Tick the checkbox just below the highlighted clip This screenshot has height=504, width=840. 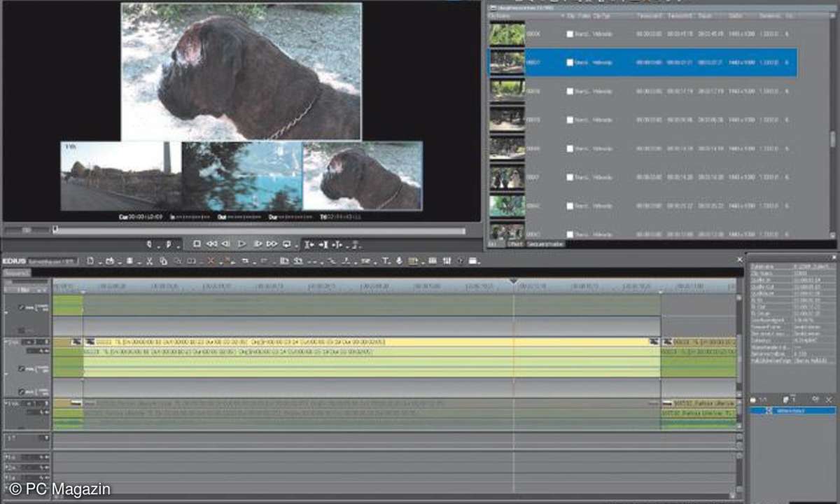pyautogui.click(x=570, y=91)
